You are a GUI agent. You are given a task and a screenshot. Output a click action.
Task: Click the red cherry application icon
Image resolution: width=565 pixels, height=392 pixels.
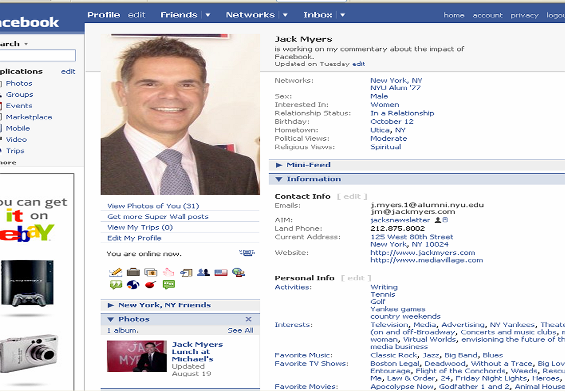pos(151,284)
